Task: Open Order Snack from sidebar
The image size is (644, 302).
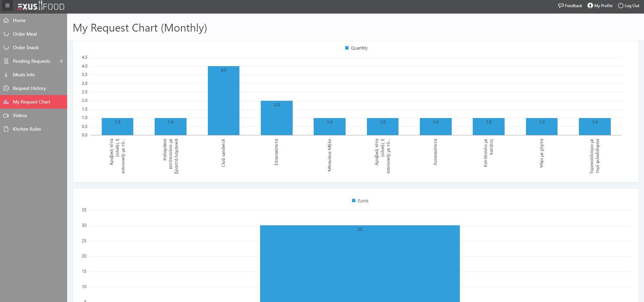Action: (x=26, y=48)
